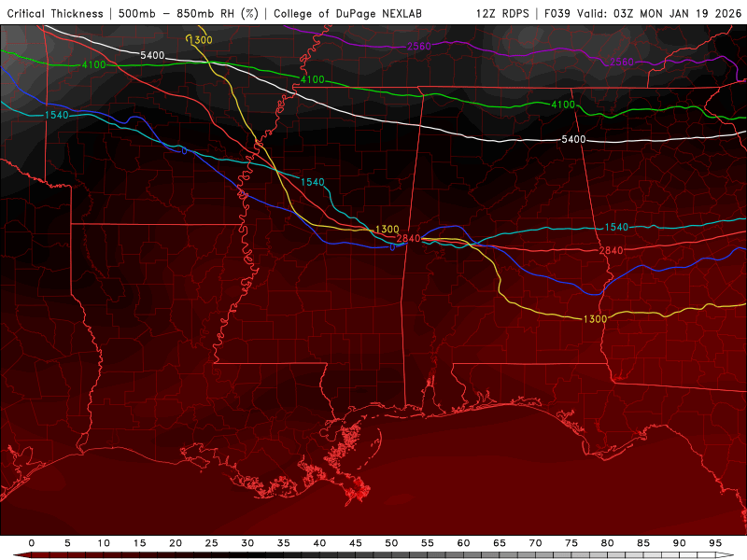The height and width of the screenshot is (560, 747).
Task: Click the colorbar tick label 90
Action: 680,543
